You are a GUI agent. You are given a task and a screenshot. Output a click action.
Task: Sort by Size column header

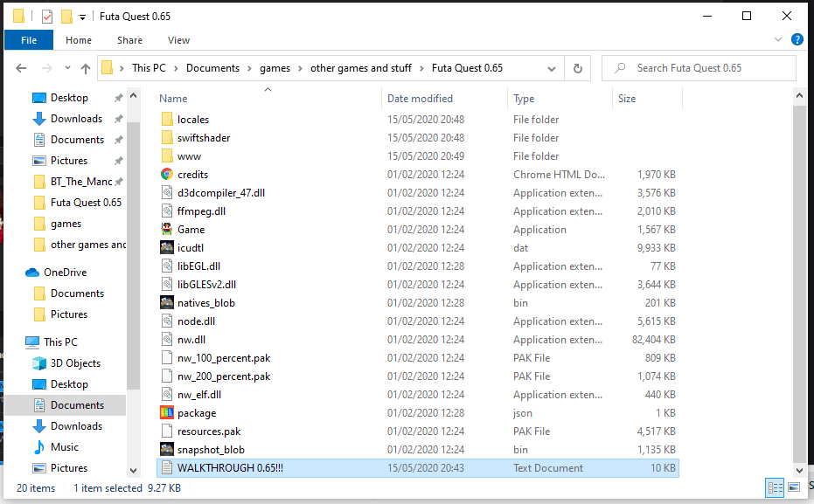(x=627, y=99)
